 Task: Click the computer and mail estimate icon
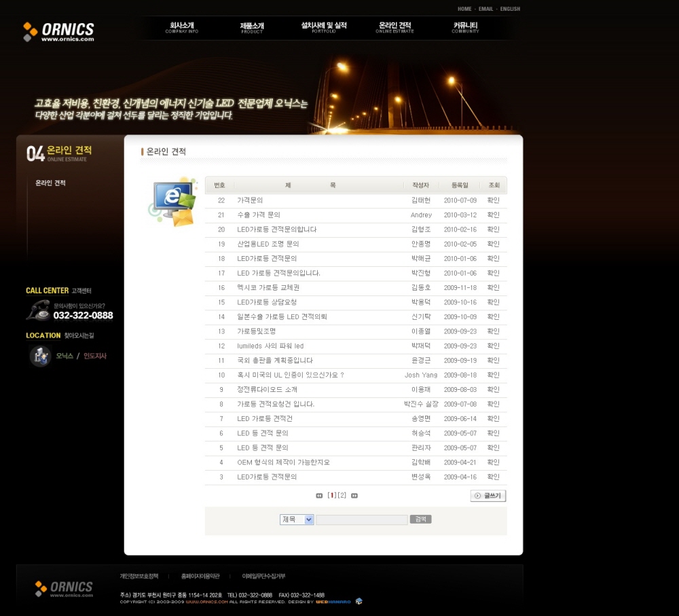172,202
